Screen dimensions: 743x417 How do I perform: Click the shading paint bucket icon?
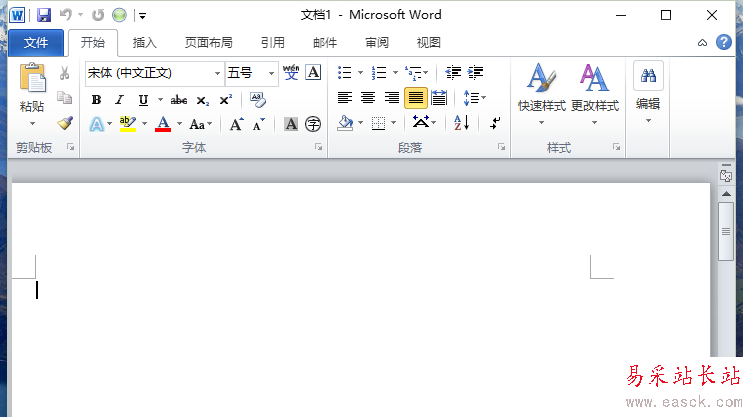pyautogui.click(x=345, y=123)
